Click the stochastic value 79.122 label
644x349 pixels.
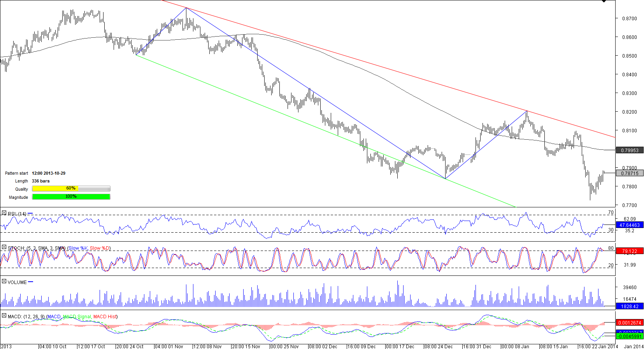(630, 251)
